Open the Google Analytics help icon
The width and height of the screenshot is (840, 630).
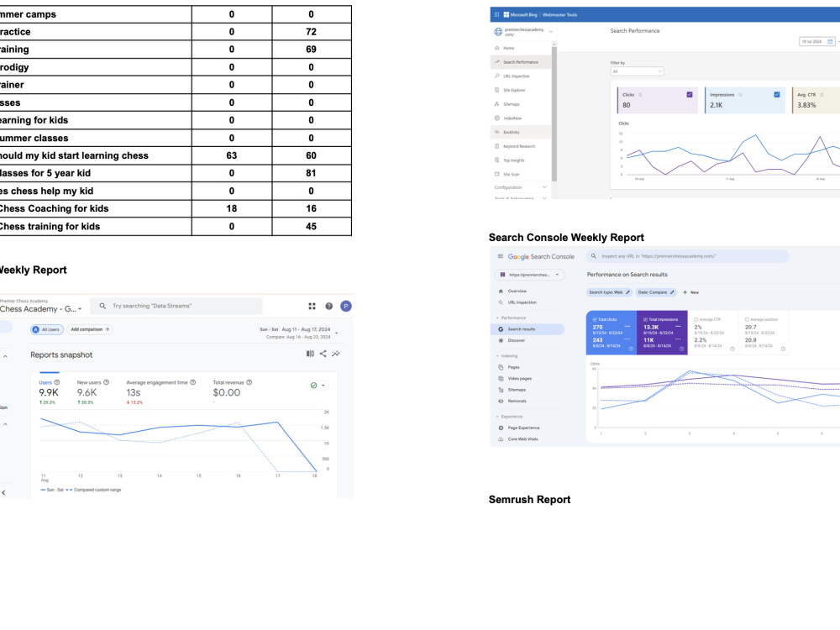(x=329, y=306)
